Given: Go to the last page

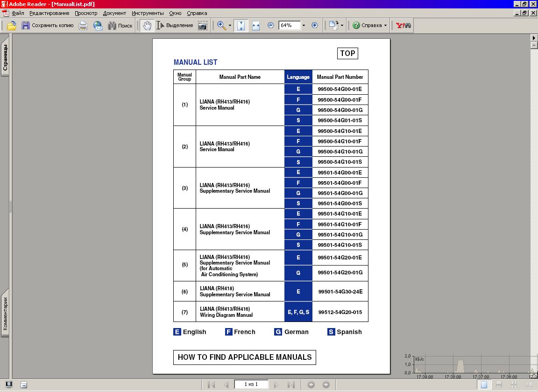Looking at the screenshot, I should [291, 385].
